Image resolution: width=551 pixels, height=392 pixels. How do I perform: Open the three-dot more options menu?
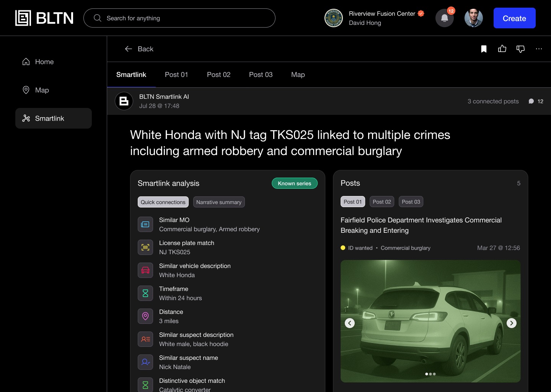(x=539, y=49)
